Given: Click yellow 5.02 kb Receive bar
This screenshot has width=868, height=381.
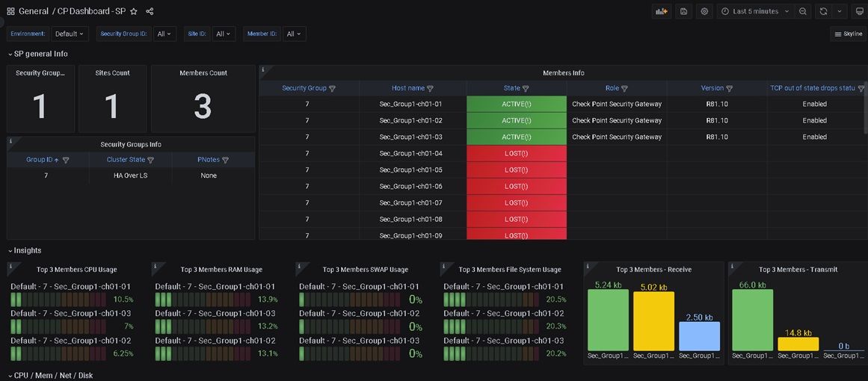Looking at the screenshot, I should [653, 321].
